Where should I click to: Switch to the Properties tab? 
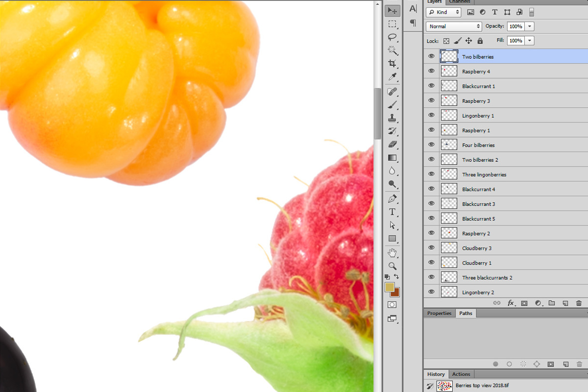(x=439, y=313)
